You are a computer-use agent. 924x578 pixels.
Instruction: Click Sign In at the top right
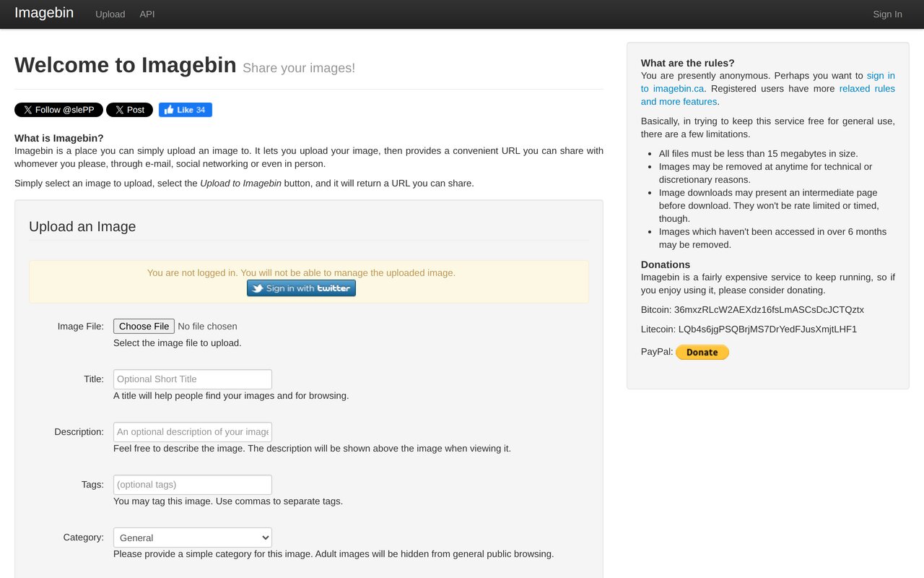(886, 14)
